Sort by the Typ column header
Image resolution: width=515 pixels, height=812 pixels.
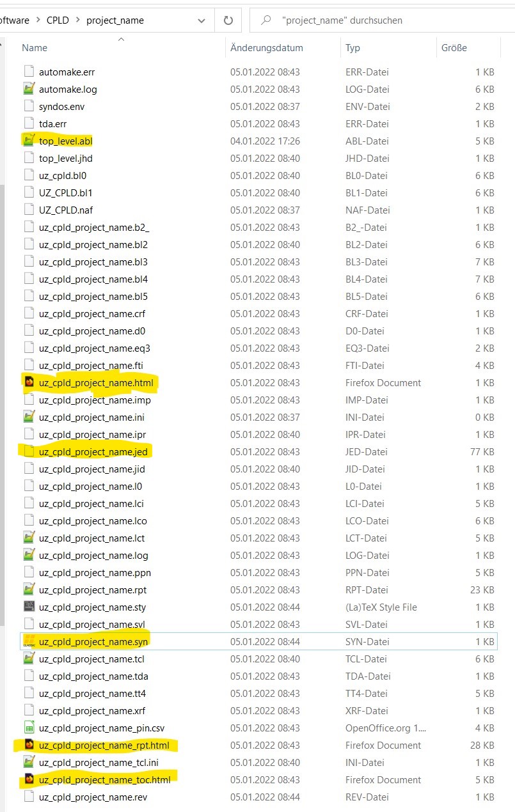(353, 48)
